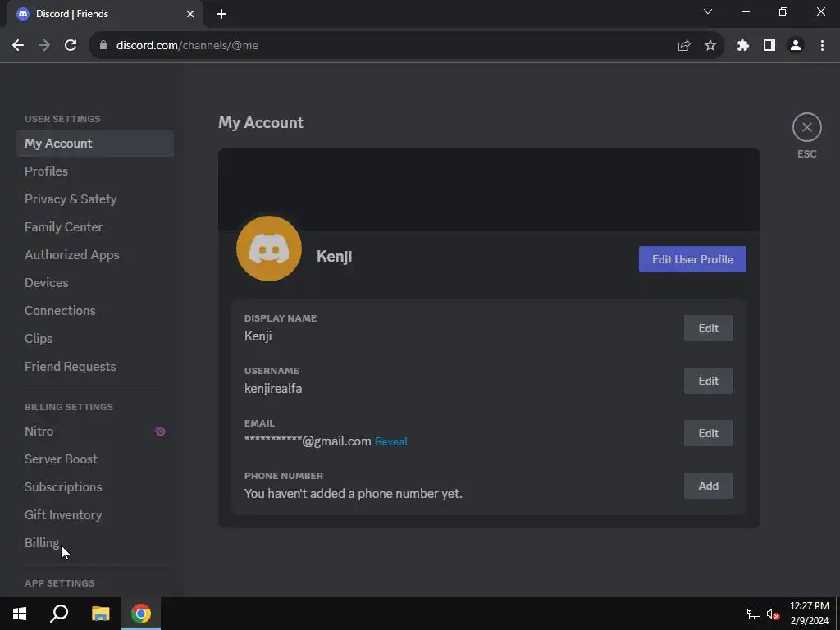Reveal the hidden email address
This screenshot has height=630, width=840.
tap(391, 441)
